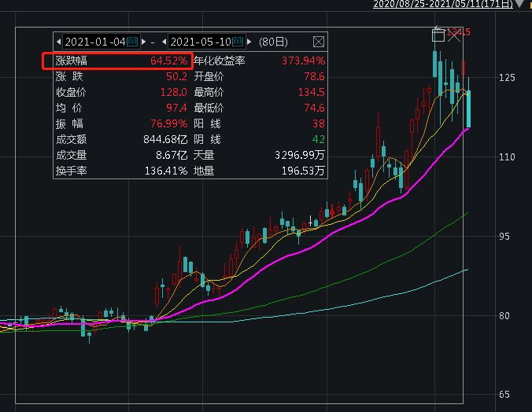The image size is (532, 412).
Task: Close the interval statistics panel
Action: [x=319, y=41]
